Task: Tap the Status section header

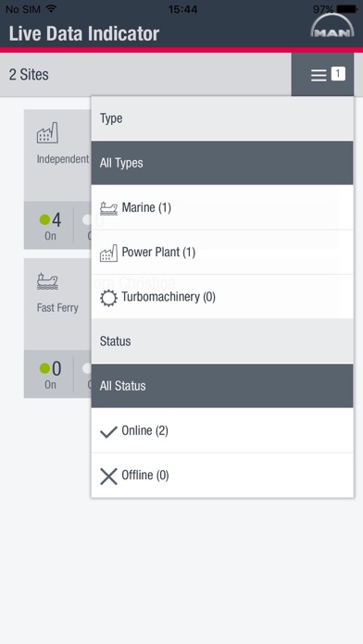Action: (222, 341)
